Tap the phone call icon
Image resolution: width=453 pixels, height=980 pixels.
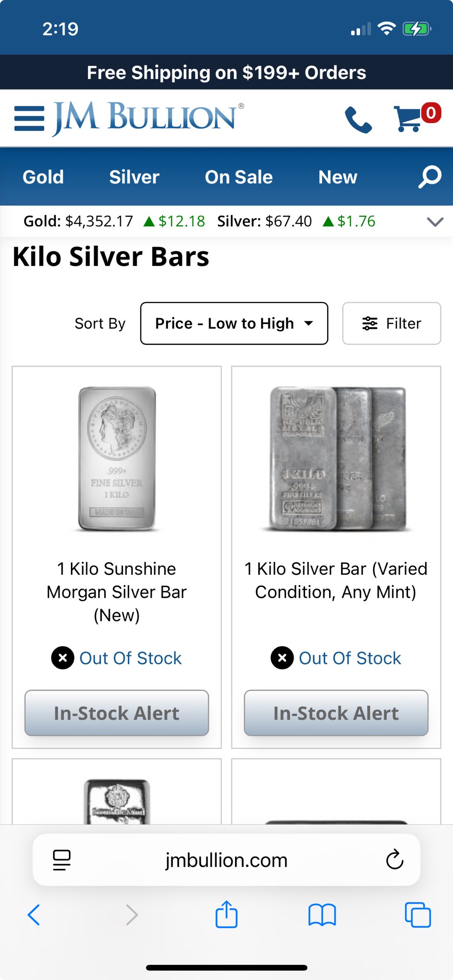[358, 119]
